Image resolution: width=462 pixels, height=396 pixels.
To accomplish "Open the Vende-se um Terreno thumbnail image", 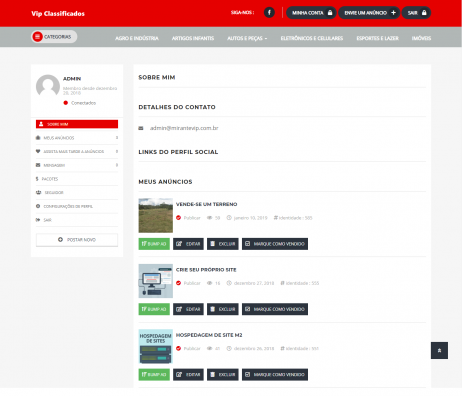I will tap(156, 215).
